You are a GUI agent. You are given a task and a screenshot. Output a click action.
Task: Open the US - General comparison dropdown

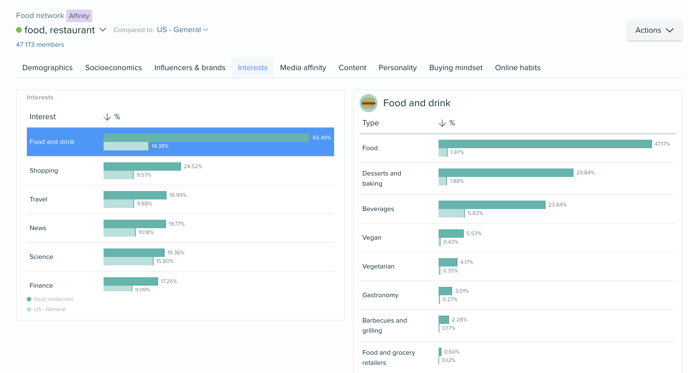coord(182,30)
